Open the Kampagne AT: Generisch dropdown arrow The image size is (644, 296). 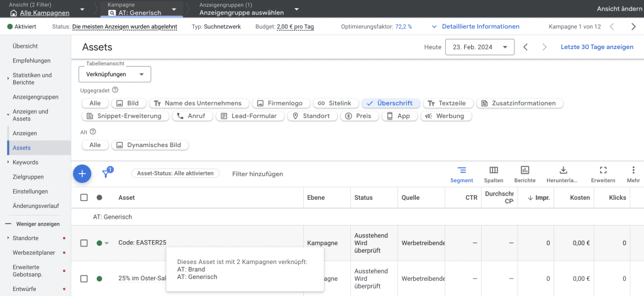coord(174,9)
